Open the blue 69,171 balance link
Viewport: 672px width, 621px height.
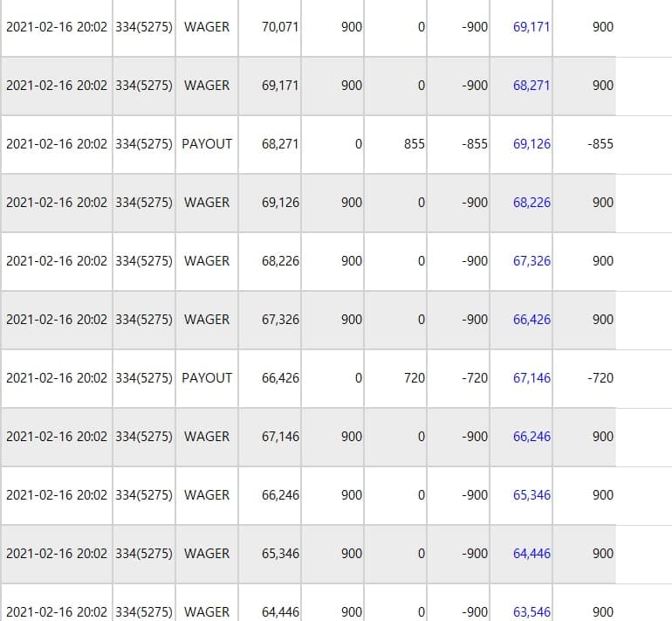coord(531,27)
